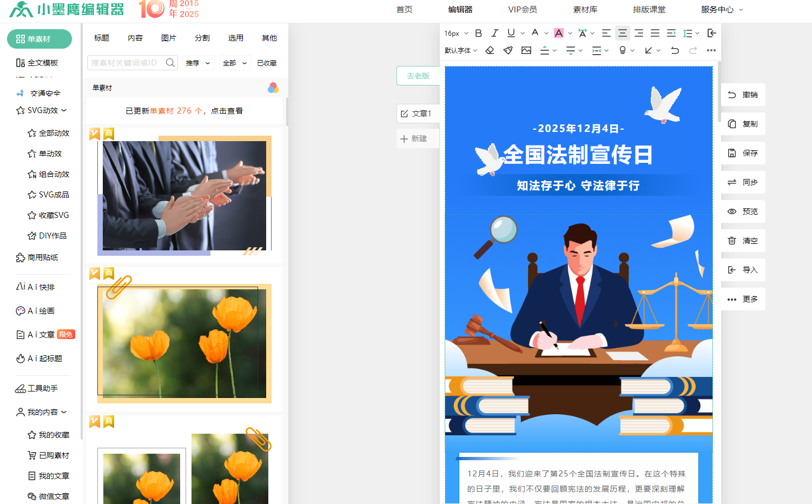Open the 素材库 top menu

(x=585, y=10)
